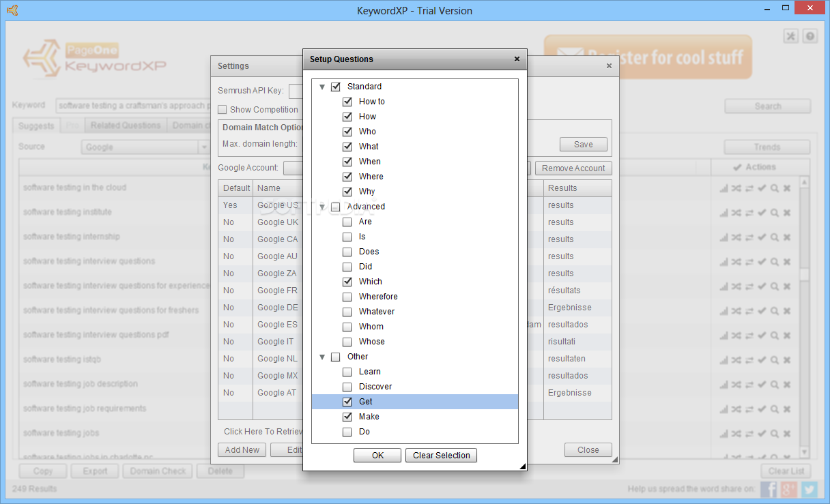Click signal bars icon for 'software testing job requirements'
This screenshot has width=830, height=504.
click(724, 409)
